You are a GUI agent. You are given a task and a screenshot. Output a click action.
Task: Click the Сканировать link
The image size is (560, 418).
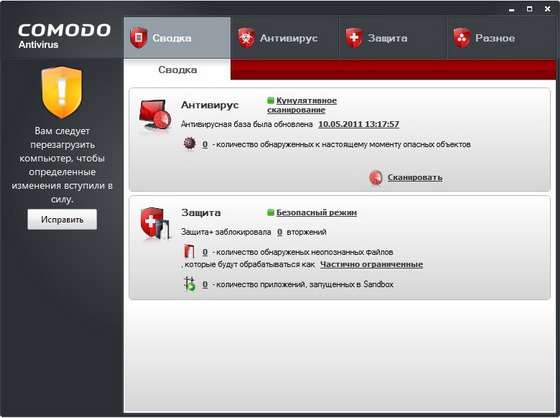[415, 178]
